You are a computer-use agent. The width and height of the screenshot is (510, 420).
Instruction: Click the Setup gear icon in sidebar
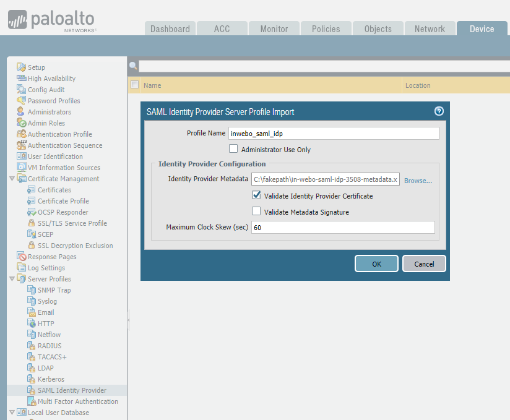(x=22, y=67)
